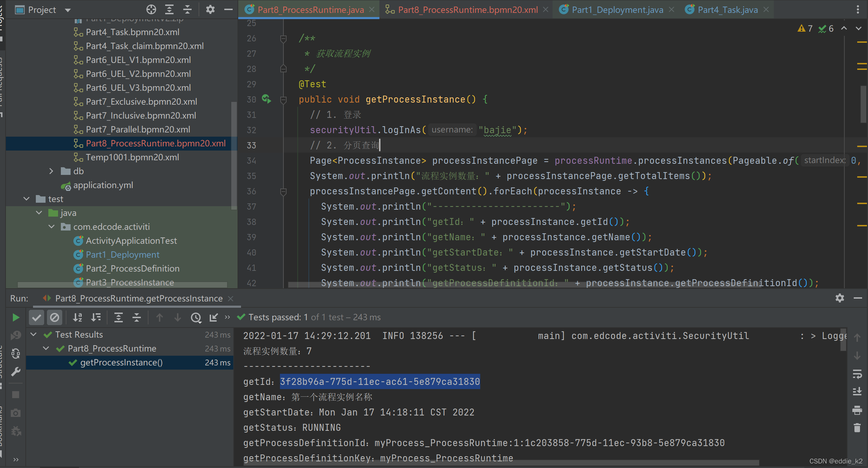This screenshot has width=868, height=468.
Task: Switch to Part1_Deployment.java tab
Action: tap(617, 10)
